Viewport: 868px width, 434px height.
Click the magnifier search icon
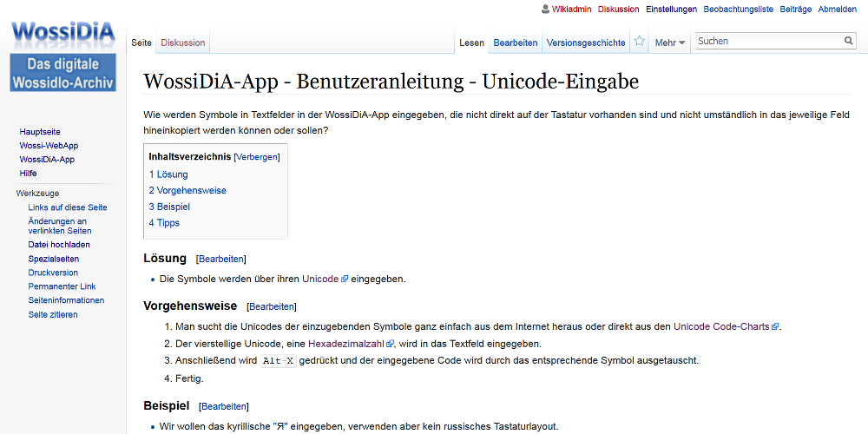pyautogui.click(x=849, y=41)
